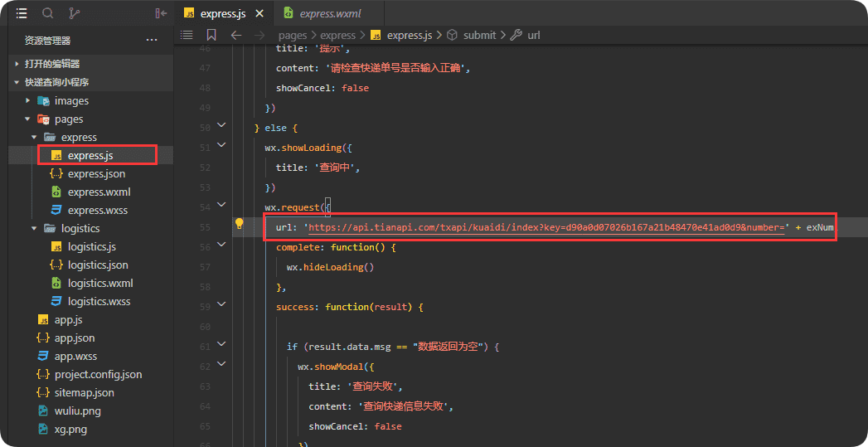This screenshot has height=447, width=868.
Task: Fold the else block at line 50
Action: (x=221, y=125)
